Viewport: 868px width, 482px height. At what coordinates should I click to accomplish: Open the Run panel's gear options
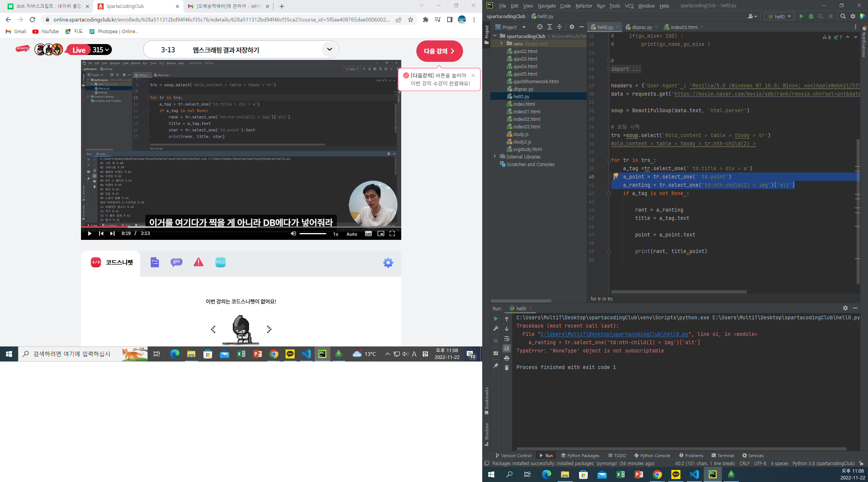845,308
